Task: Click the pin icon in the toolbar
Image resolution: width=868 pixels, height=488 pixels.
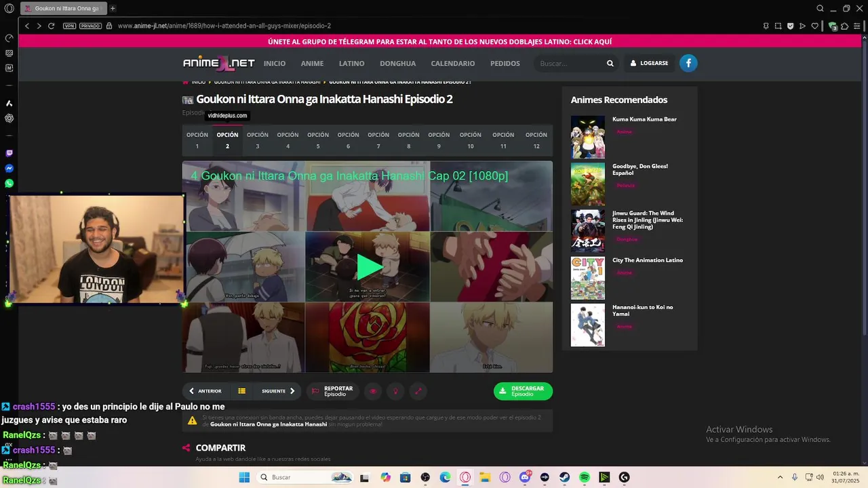Action: pos(766,26)
